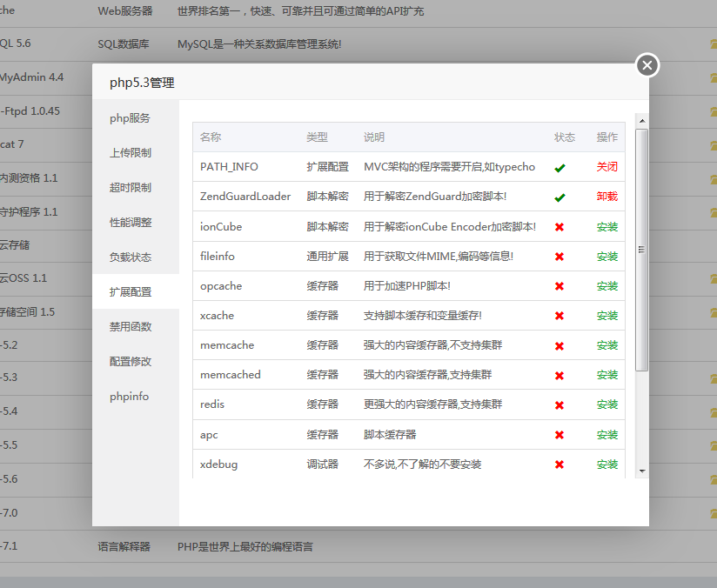717x588 pixels.
Task: Click 卸载 to uninstall ZendGuardLoader
Action: (607, 196)
